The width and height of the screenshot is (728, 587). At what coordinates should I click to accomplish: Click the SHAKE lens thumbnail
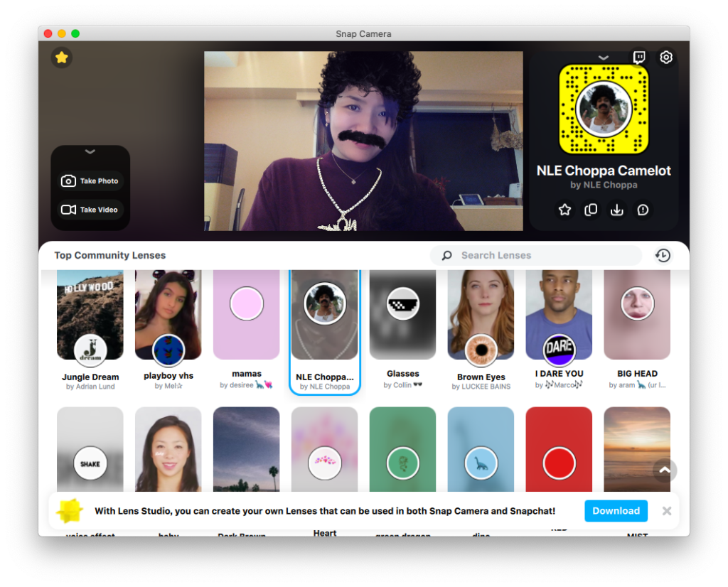point(90,449)
